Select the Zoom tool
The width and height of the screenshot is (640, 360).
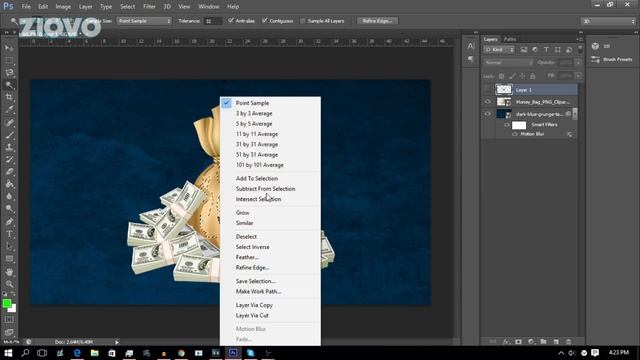click(x=9, y=284)
